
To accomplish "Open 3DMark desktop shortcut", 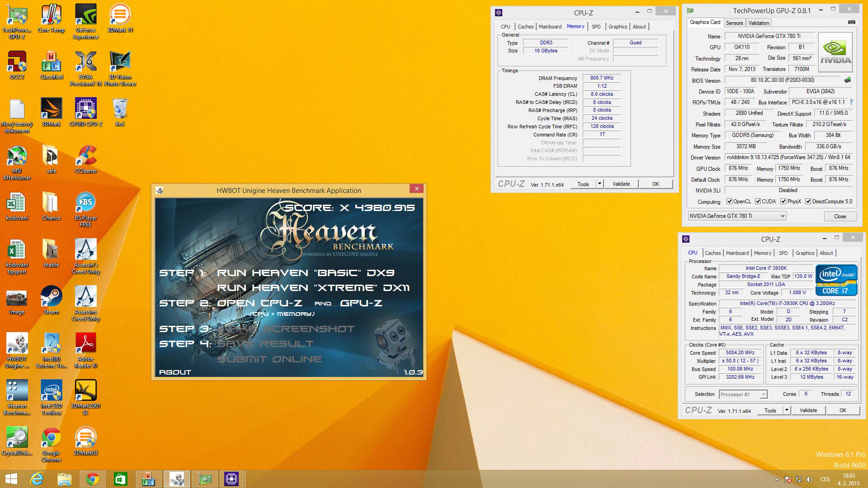I will 51,112.
